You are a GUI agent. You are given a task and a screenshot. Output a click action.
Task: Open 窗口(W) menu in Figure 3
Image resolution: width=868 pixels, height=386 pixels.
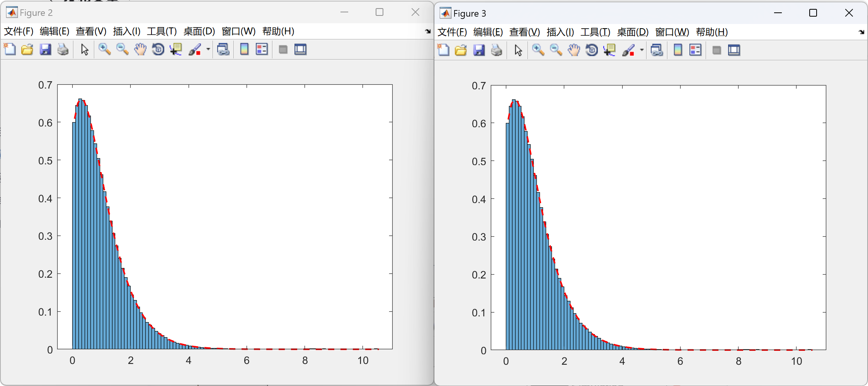click(x=672, y=32)
